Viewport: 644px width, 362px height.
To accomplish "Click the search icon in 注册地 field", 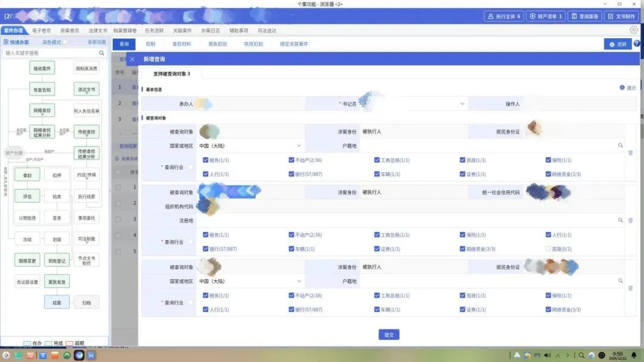I will tap(621, 220).
